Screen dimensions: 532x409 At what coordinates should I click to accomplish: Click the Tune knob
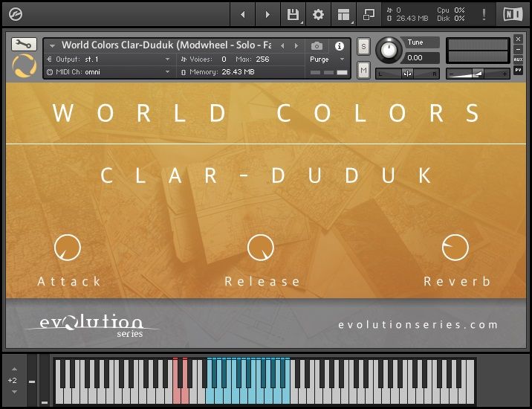389,51
